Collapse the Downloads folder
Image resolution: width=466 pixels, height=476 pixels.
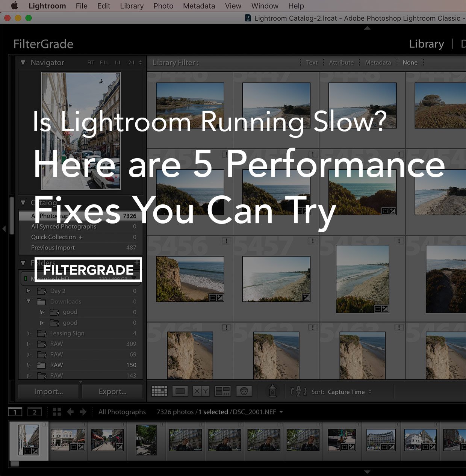(x=29, y=301)
